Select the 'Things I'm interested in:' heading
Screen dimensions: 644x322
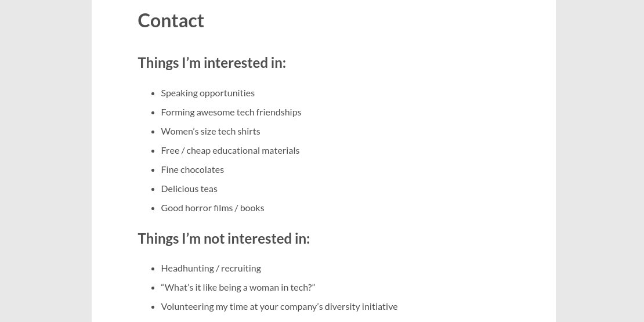tap(212, 63)
